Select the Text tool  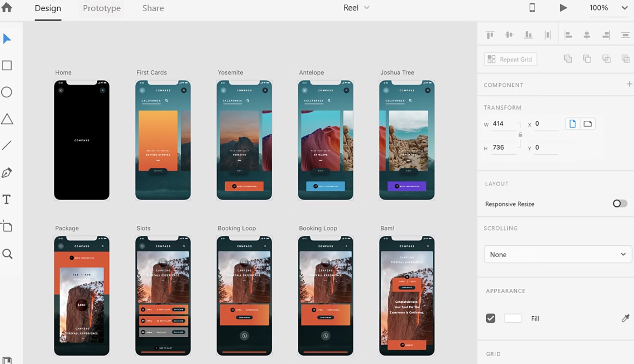point(7,199)
